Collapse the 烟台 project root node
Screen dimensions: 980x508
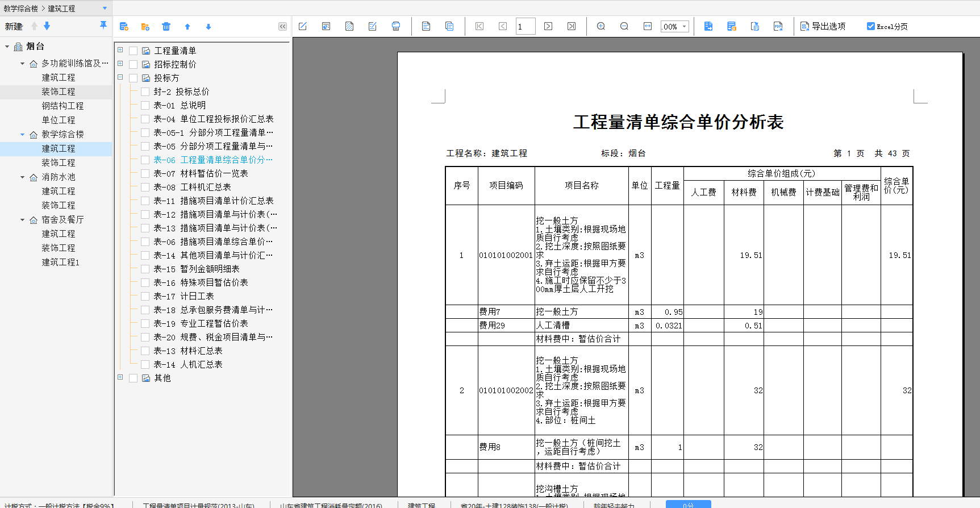(7, 47)
